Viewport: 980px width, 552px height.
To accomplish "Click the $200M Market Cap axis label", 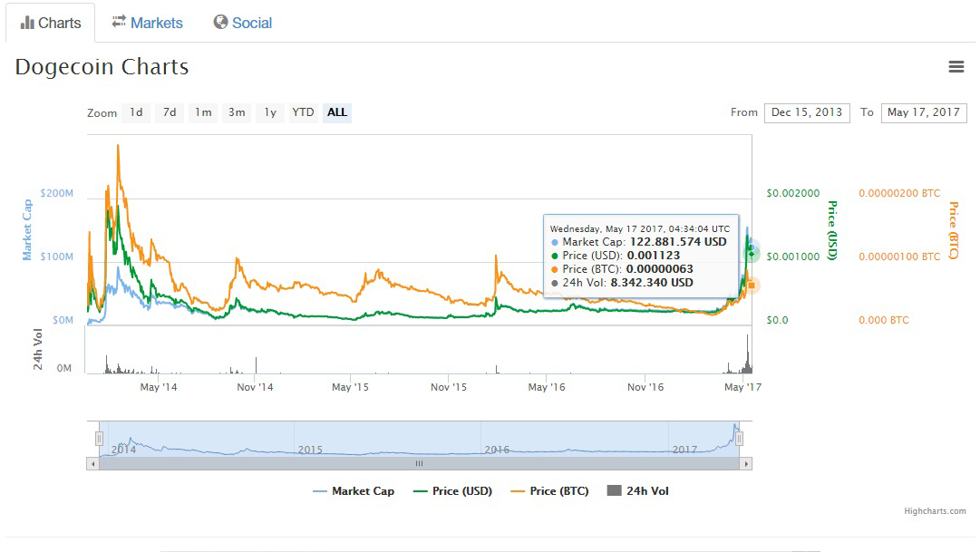I will [x=57, y=193].
